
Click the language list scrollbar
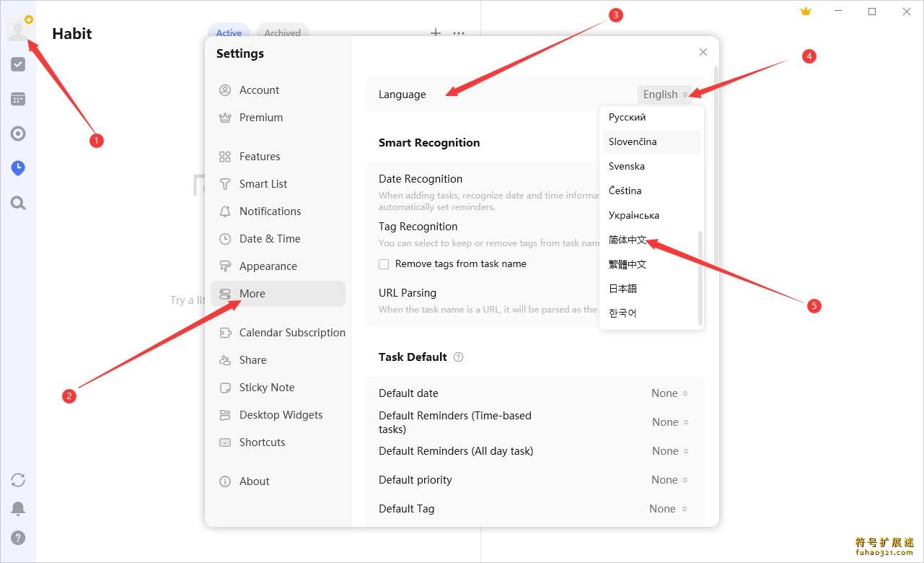[x=700, y=278]
